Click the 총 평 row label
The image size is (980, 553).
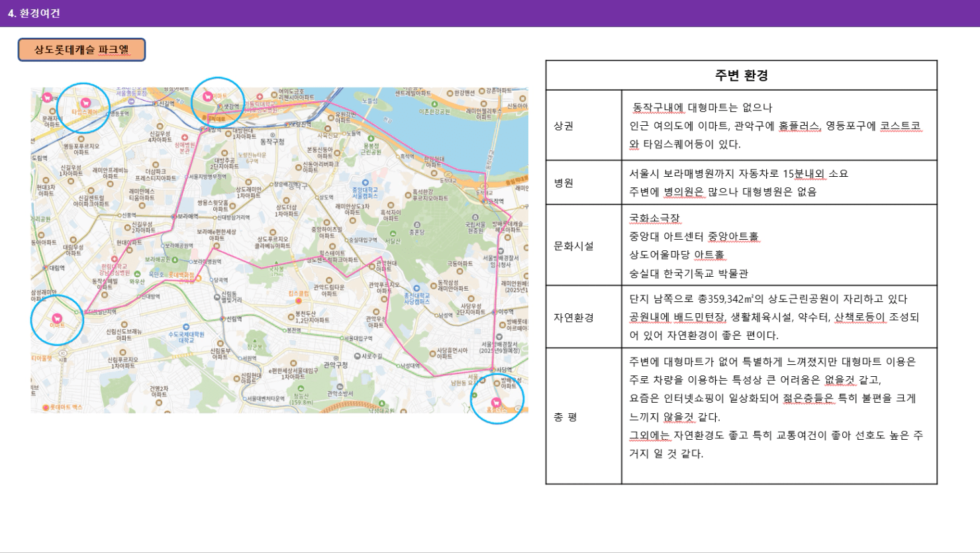point(565,417)
